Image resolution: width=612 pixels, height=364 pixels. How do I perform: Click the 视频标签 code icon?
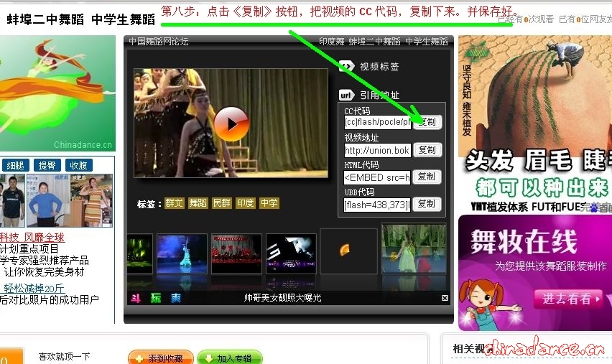[x=346, y=66]
